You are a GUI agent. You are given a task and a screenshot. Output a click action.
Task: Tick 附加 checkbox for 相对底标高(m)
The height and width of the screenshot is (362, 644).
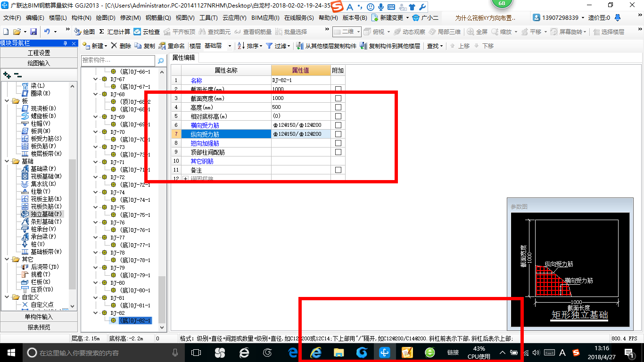click(338, 116)
